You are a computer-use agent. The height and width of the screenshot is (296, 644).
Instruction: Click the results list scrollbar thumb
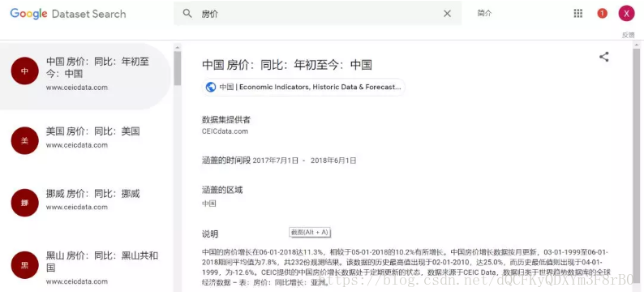(178, 68)
